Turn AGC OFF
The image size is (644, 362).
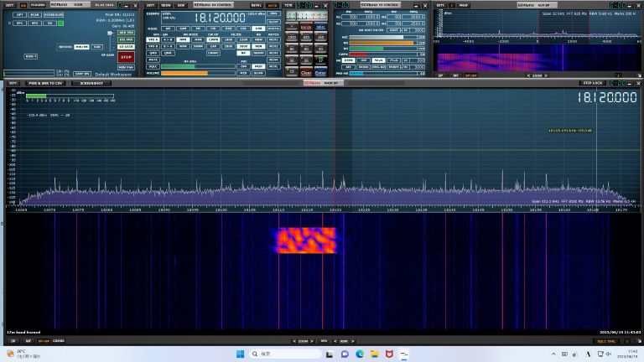coord(243,66)
